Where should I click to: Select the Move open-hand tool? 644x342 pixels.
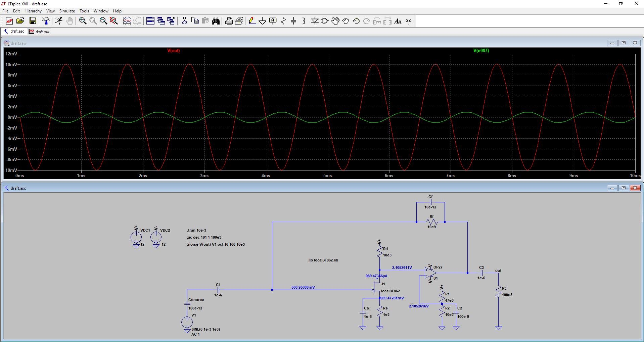335,21
